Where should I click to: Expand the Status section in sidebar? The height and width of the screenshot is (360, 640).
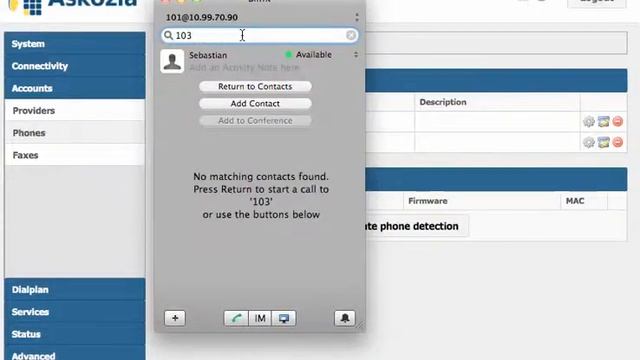click(75, 334)
